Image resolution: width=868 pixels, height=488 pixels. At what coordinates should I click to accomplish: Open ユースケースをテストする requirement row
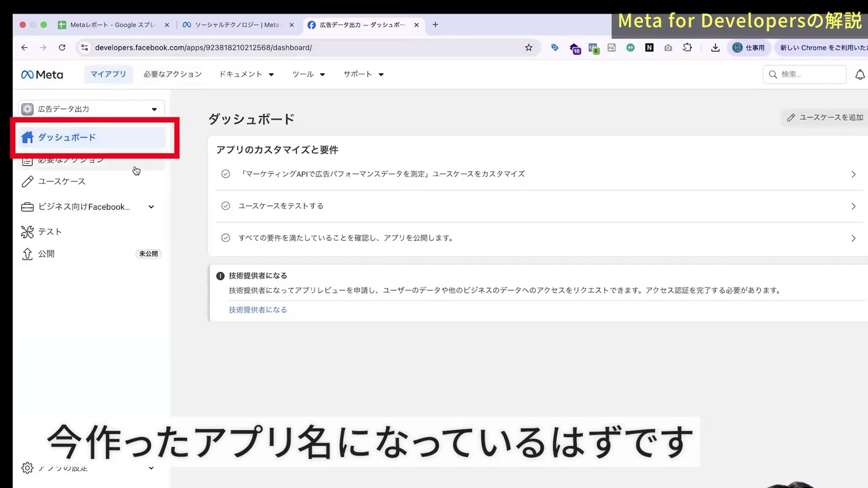(x=539, y=206)
